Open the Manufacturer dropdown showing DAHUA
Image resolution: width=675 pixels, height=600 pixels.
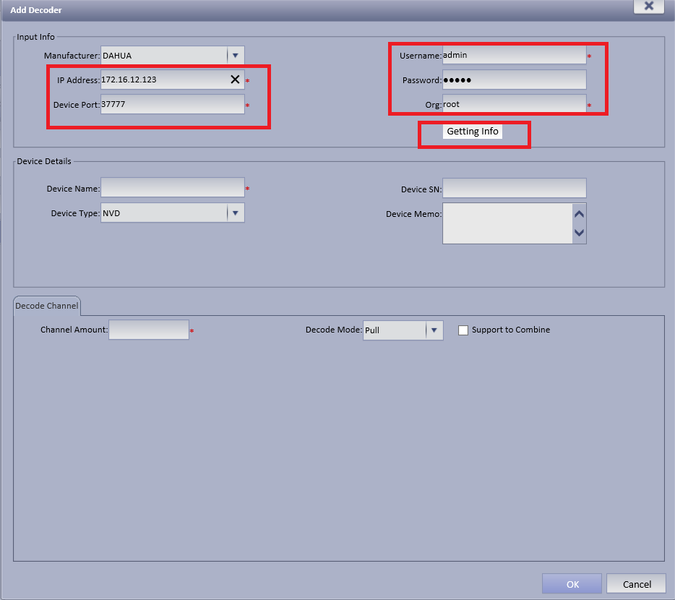[173, 56]
